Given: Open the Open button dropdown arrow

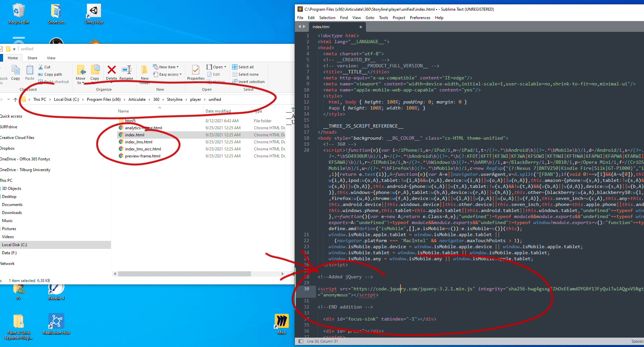Looking at the screenshot, I should click(x=225, y=67).
